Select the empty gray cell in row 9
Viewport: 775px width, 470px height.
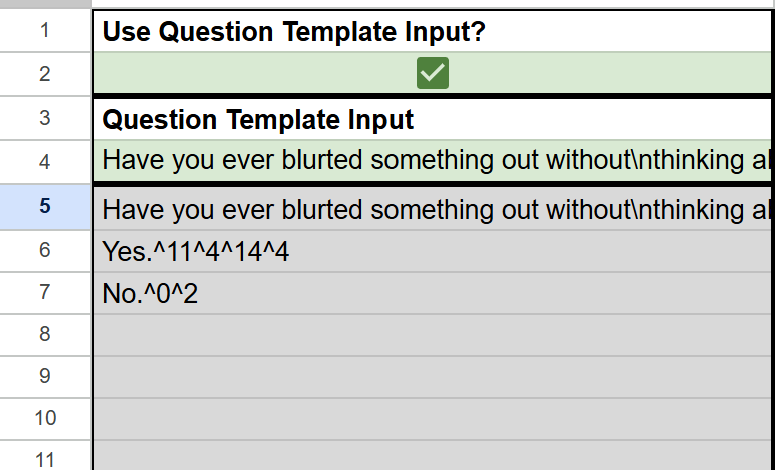click(434, 377)
